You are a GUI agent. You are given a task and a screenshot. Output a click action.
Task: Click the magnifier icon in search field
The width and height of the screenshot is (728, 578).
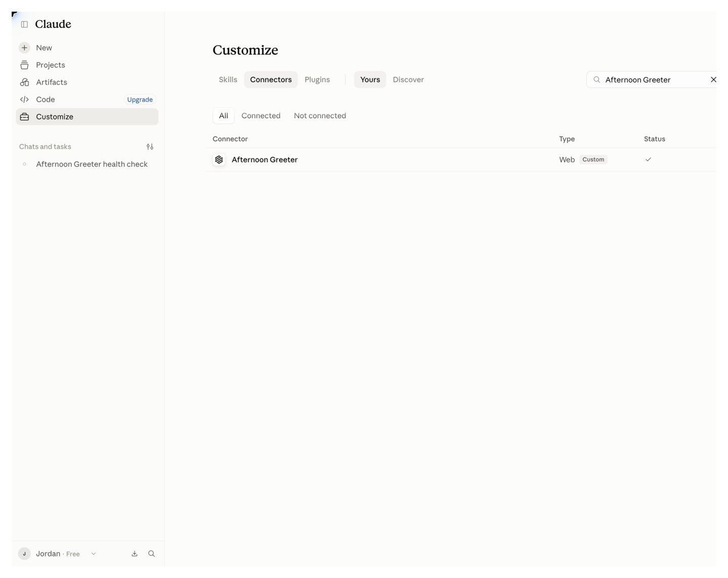597,80
